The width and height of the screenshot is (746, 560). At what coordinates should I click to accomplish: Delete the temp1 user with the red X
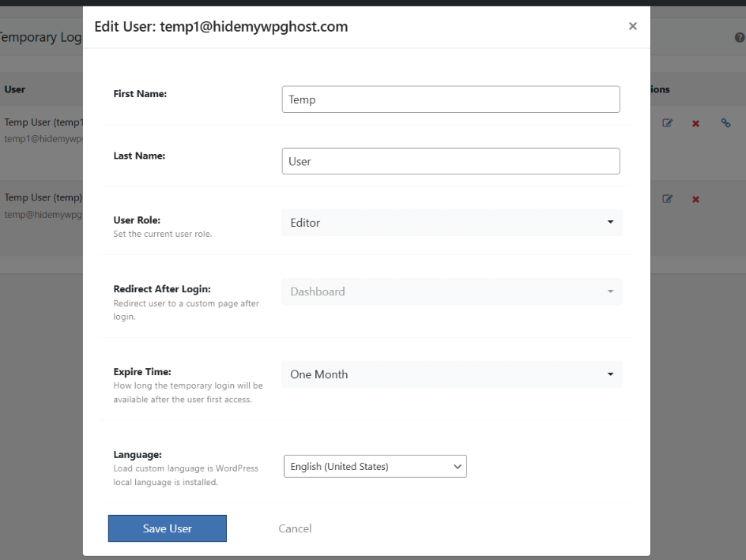(695, 122)
